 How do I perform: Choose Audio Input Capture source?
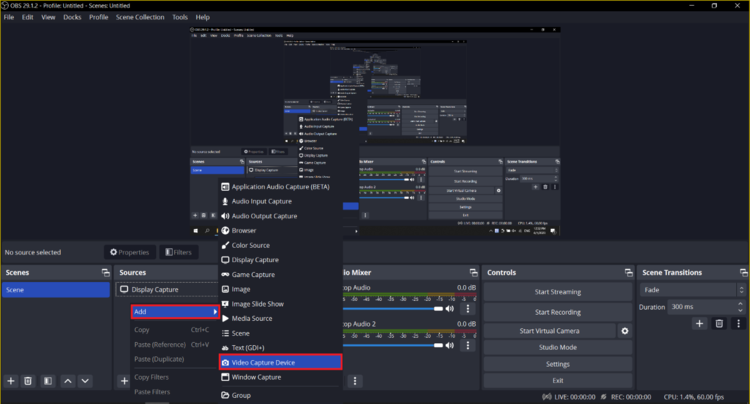click(x=280, y=201)
